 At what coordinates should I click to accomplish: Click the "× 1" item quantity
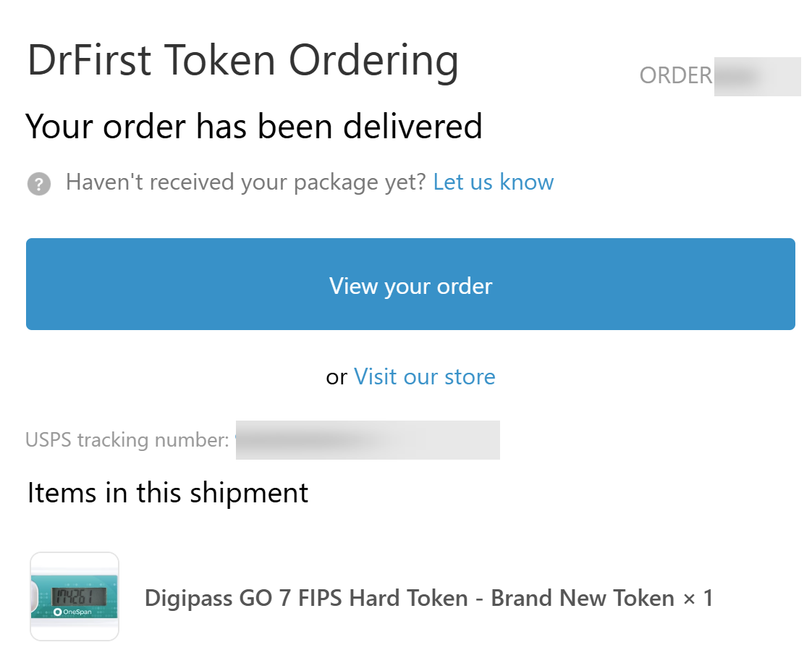click(x=698, y=599)
